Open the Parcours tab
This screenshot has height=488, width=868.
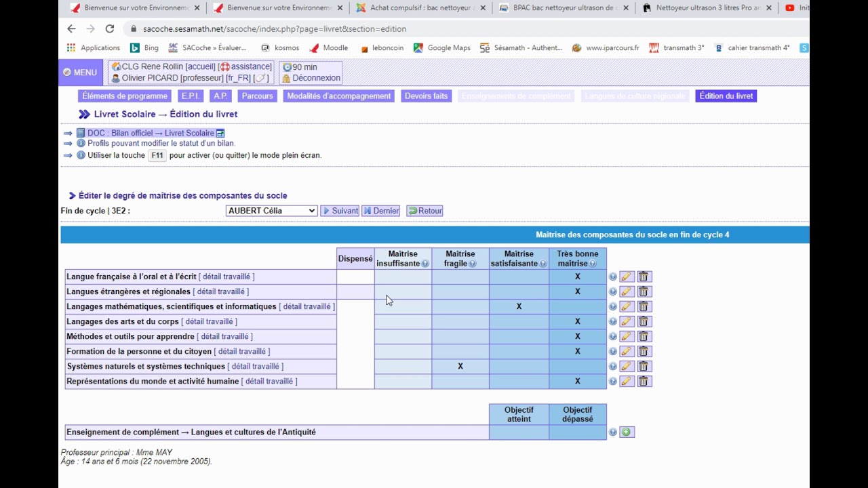pyautogui.click(x=257, y=96)
